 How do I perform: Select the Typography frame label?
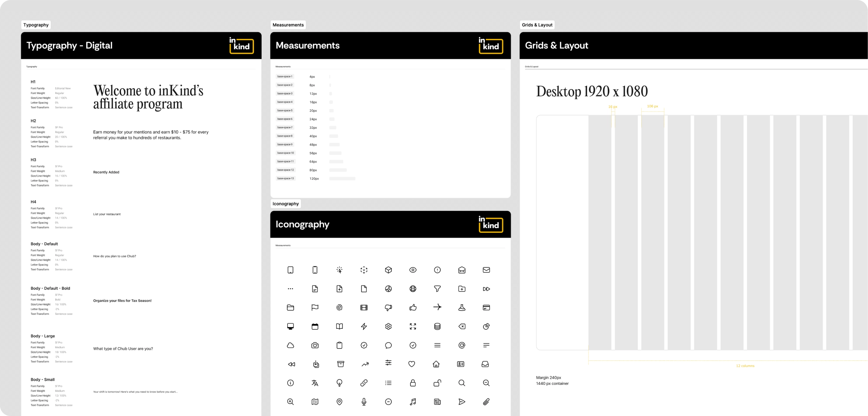point(36,25)
